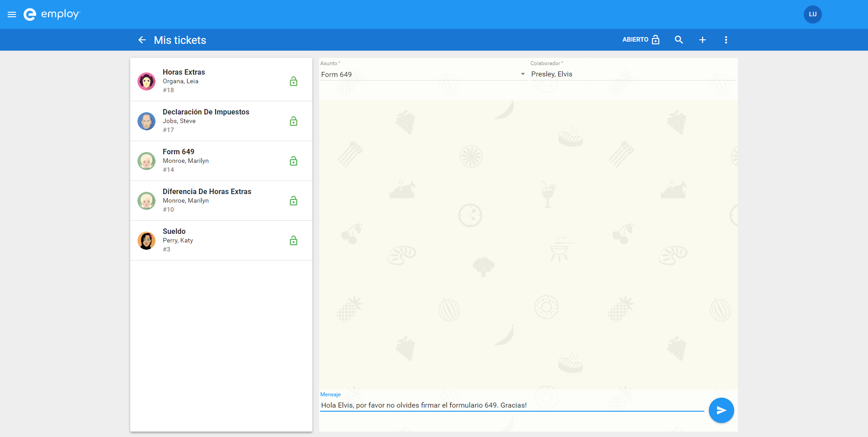Click ticket number #10
The image size is (868, 437).
tap(168, 209)
